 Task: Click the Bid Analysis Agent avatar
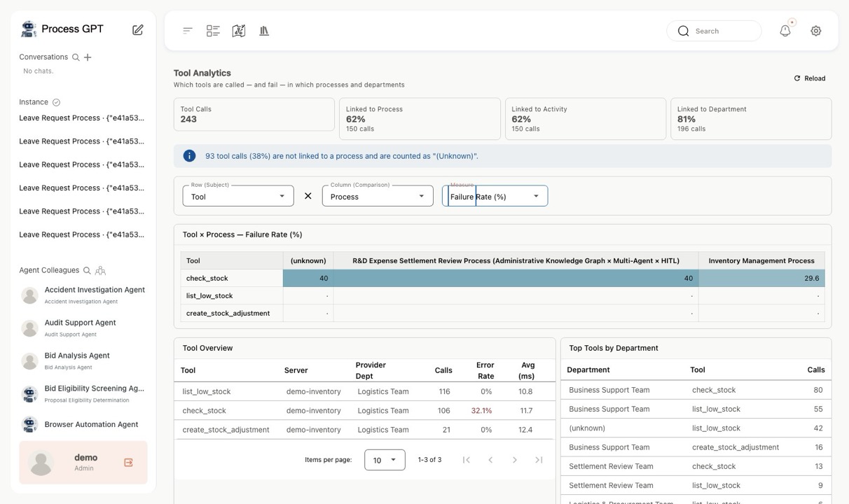(x=29, y=361)
